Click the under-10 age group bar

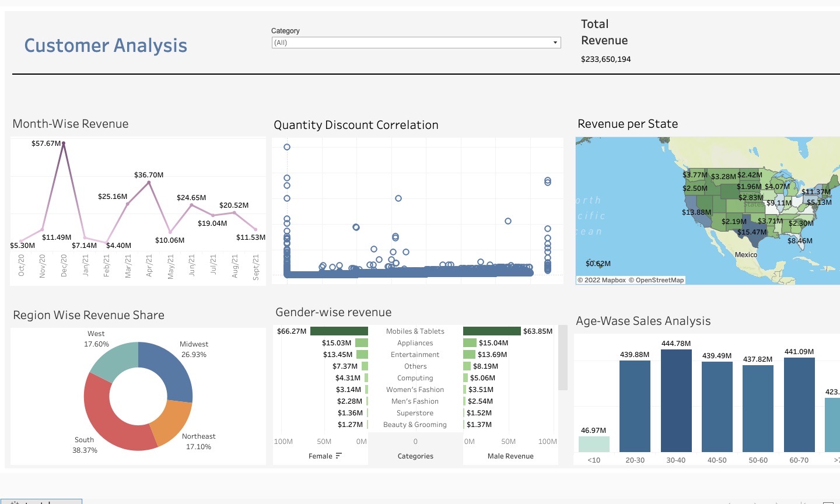tap(594, 444)
